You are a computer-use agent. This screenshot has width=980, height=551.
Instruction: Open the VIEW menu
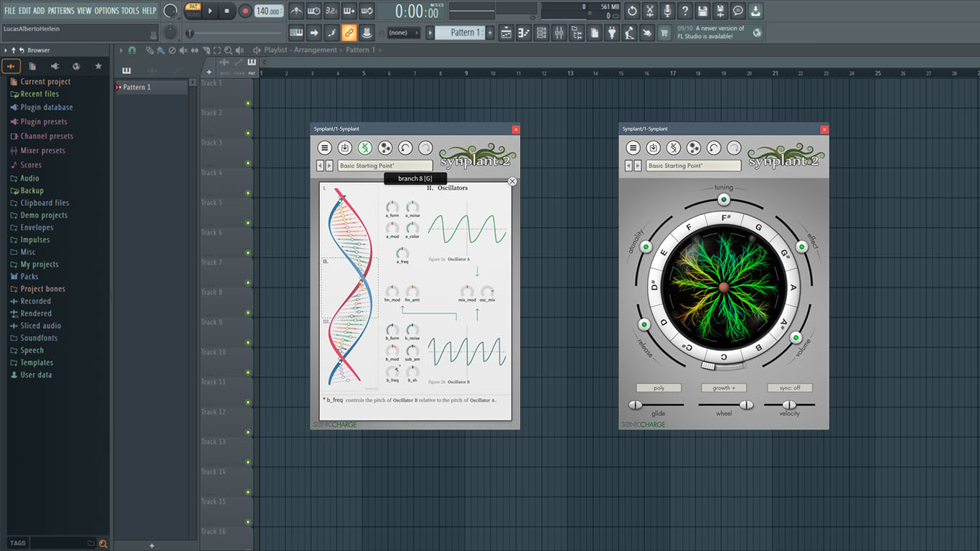point(85,11)
